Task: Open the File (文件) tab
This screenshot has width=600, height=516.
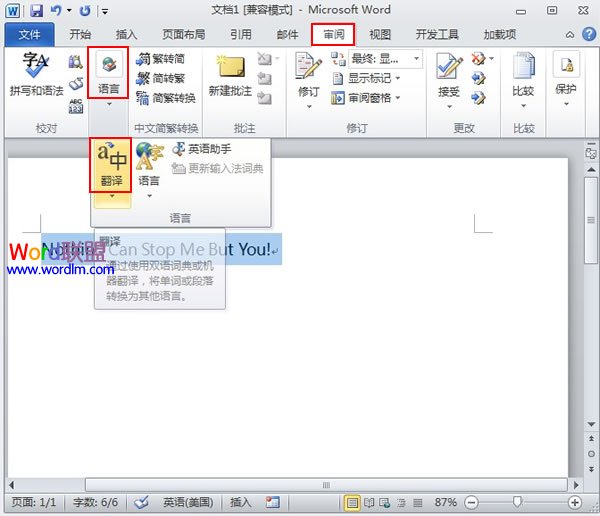Action: tap(29, 35)
